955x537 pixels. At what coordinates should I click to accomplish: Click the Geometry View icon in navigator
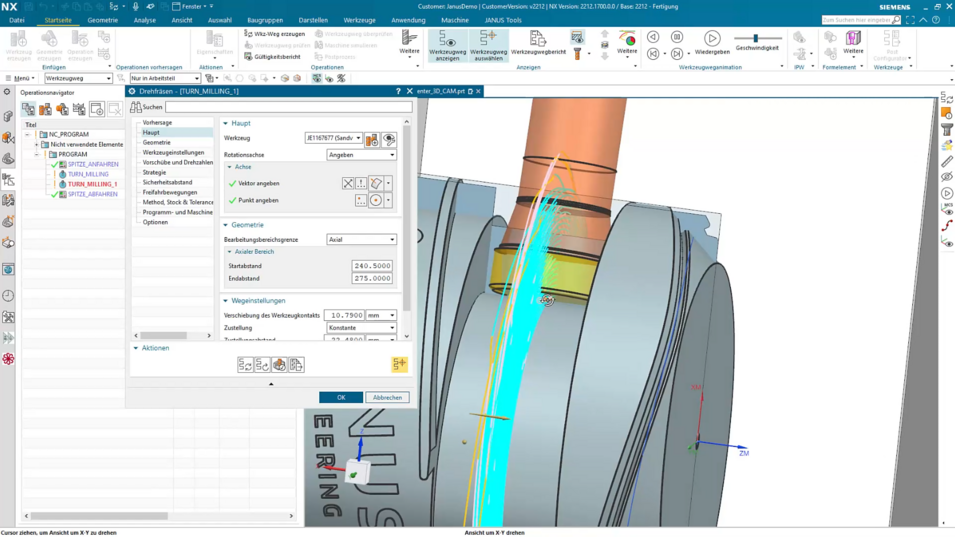click(x=62, y=109)
